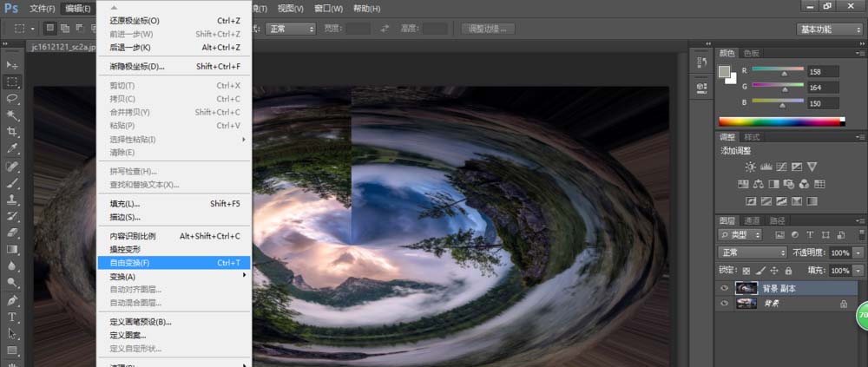868x367 pixels.
Task: Select the Horizontal Type tool
Action: [12, 318]
